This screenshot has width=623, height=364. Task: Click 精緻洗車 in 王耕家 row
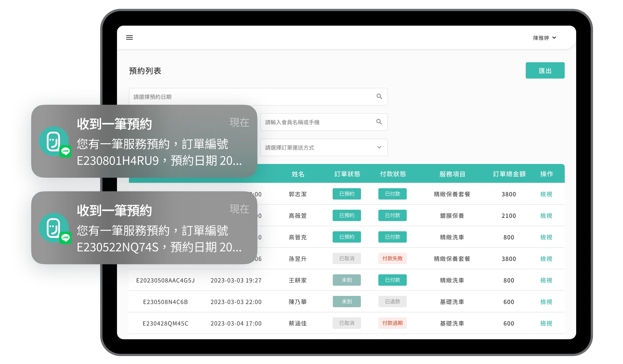[452, 280]
